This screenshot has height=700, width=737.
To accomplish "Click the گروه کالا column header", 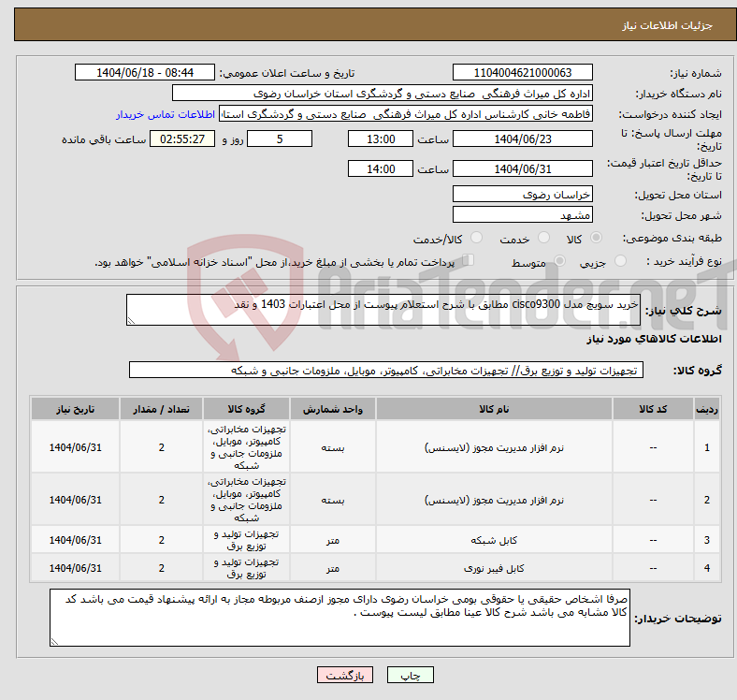I will (x=246, y=409).
